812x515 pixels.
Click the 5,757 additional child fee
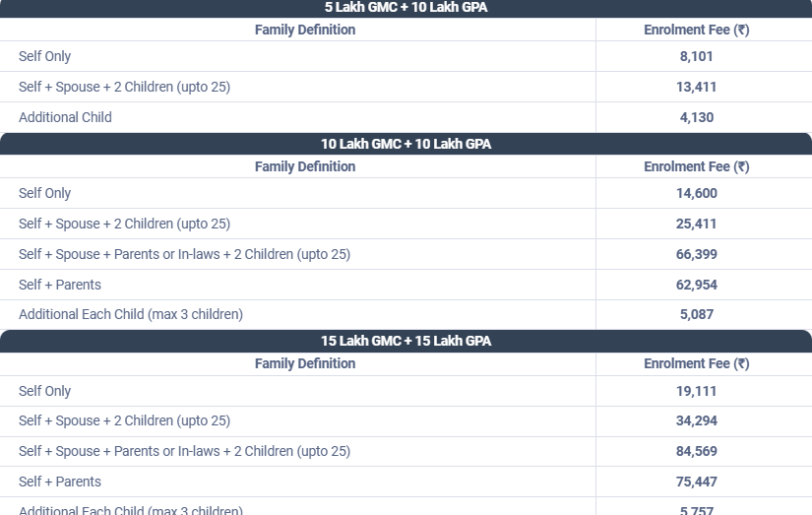point(696,510)
